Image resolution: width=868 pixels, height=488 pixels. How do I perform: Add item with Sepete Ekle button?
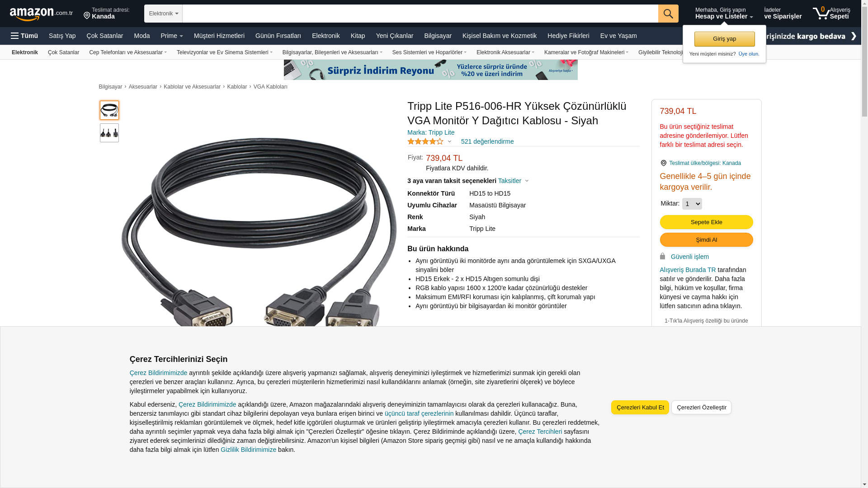coord(706,222)
